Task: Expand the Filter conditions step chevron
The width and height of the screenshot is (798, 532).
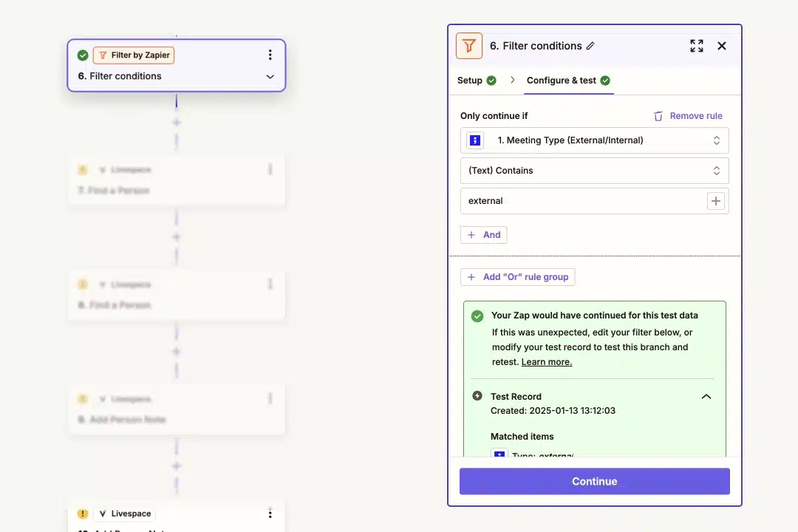Action: (x=270, y=76)
